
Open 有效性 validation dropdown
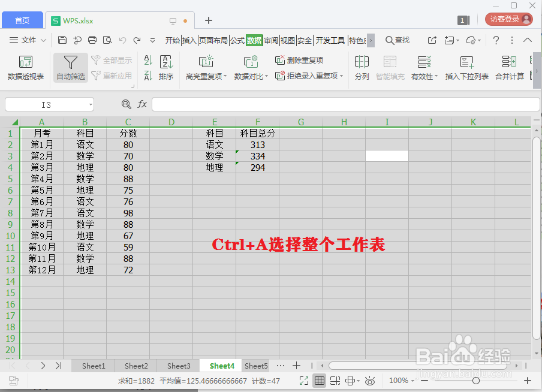[x=424, y=68]
